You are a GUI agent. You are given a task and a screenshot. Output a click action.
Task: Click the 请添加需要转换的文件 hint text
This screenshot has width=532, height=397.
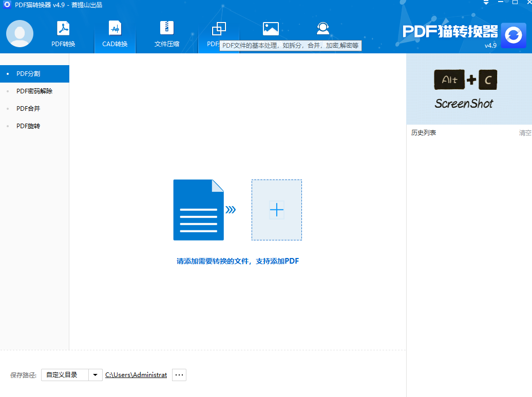pos(237,261)
